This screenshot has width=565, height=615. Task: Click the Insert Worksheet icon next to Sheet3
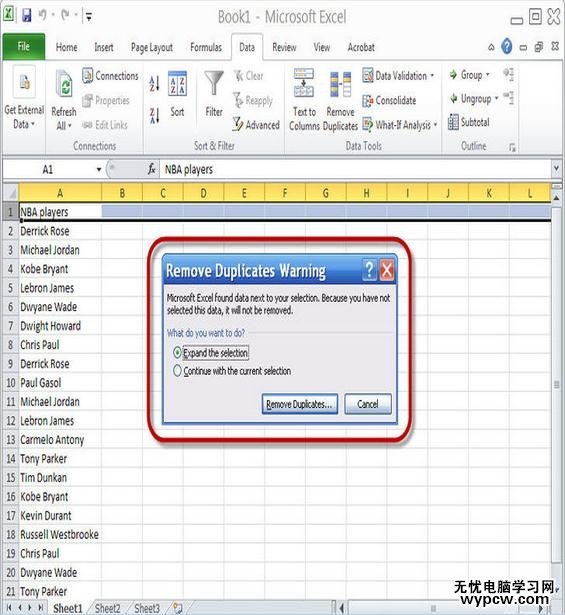(x=177, y=607)
